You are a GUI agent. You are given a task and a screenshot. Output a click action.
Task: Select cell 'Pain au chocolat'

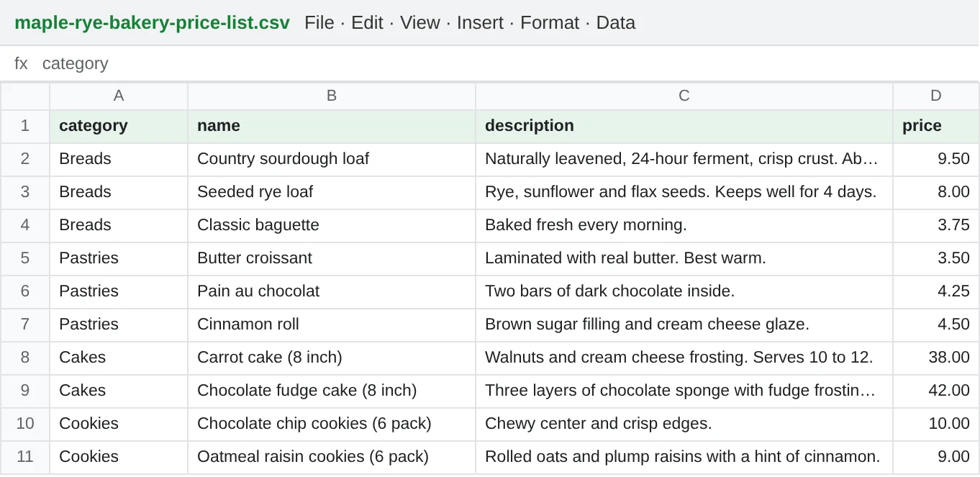(332, 291)
